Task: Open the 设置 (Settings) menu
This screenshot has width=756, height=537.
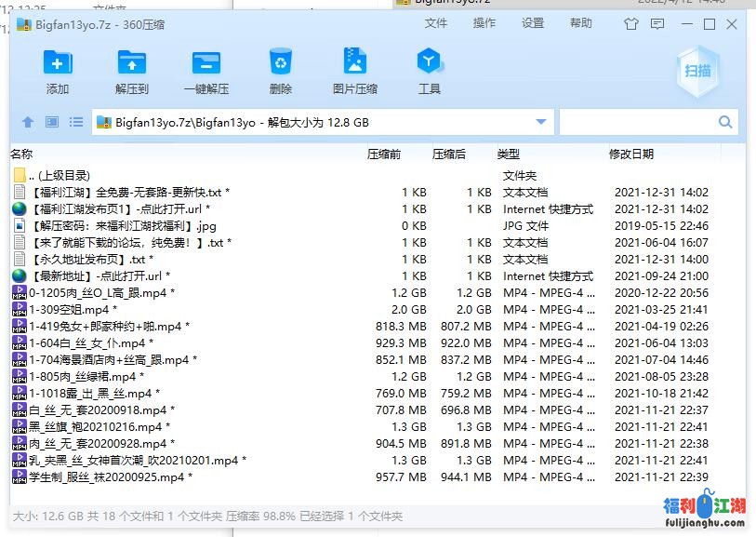Action: tap(533, 23)
